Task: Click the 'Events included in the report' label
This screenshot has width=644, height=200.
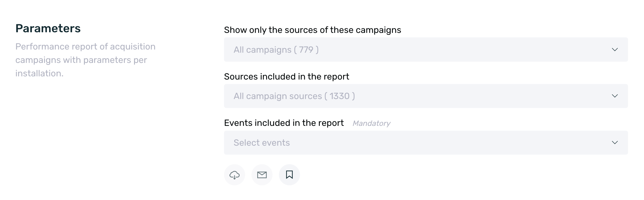Action: [x=284, y=123]
